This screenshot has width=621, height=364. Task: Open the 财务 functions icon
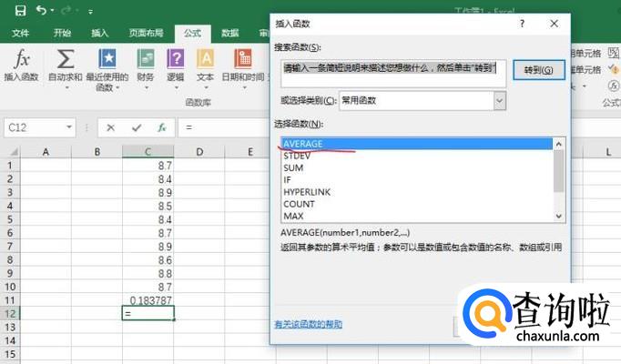tap(146, 59)
